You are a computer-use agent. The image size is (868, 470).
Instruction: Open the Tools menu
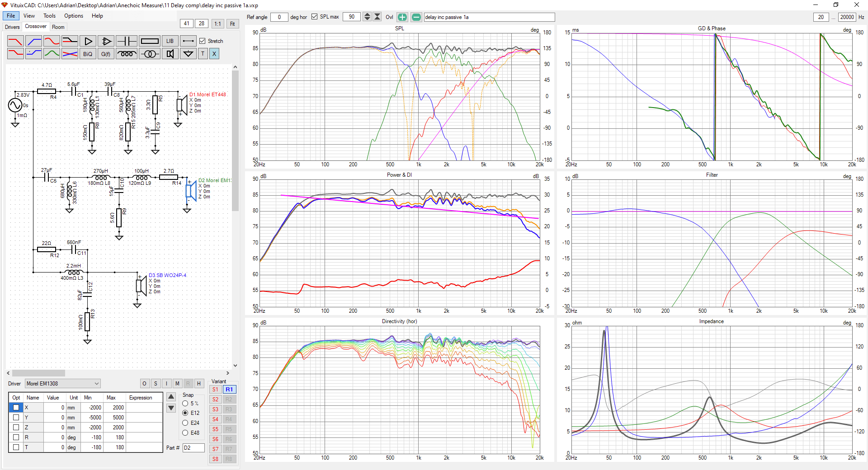click(x=50, y=16)
